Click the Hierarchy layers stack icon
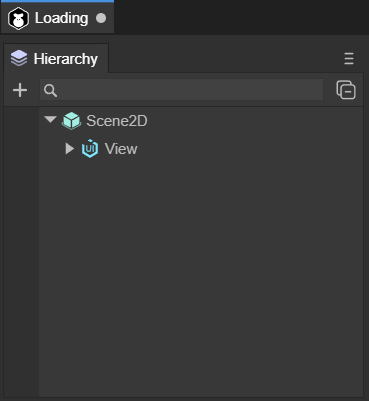This screenshot has width=369, height=401. 19,58
